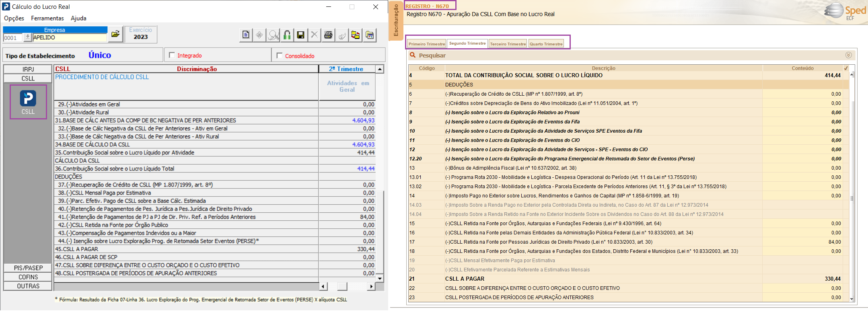Select the CSLL module icon in sidebar
Image resolution: width=868 pixels, height=312 pixels.
coord(28,102)
